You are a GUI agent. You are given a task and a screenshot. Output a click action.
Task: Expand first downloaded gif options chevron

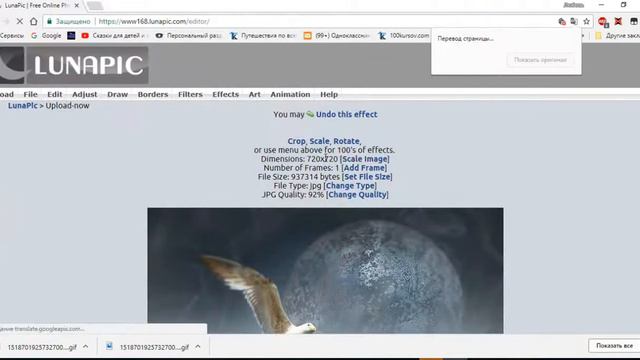click(85, 347)
